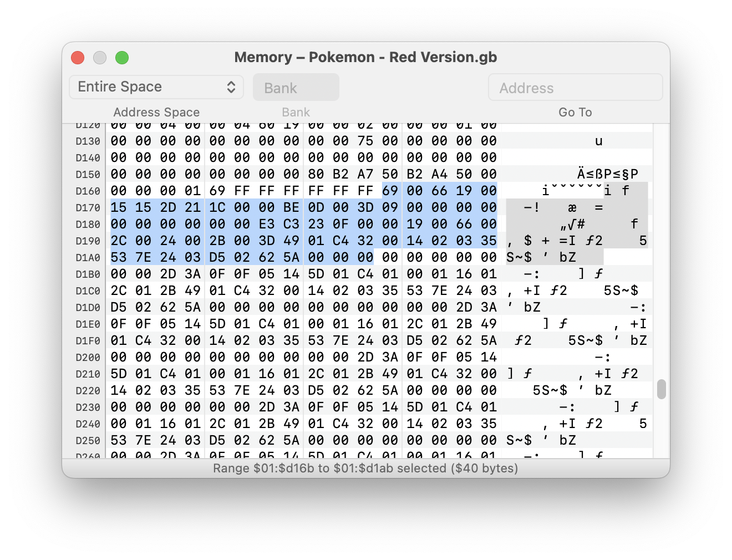Click the byte 5D in row D1B0

click(x=316, y=274)
